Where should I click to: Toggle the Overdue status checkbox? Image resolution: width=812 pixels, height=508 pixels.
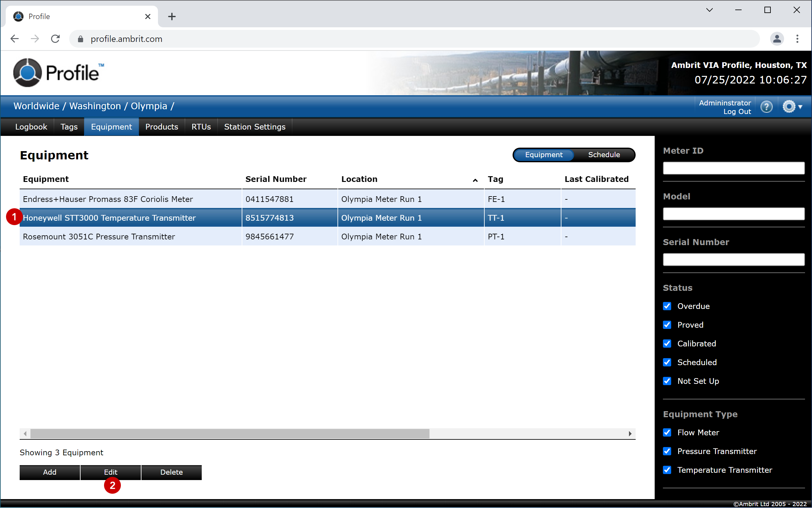point(667,306)
